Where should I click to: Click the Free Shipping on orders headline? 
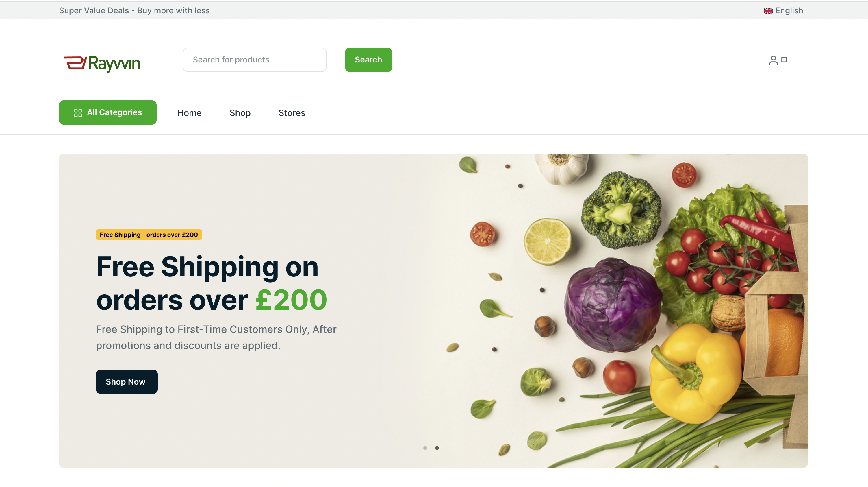coord(211,283)
